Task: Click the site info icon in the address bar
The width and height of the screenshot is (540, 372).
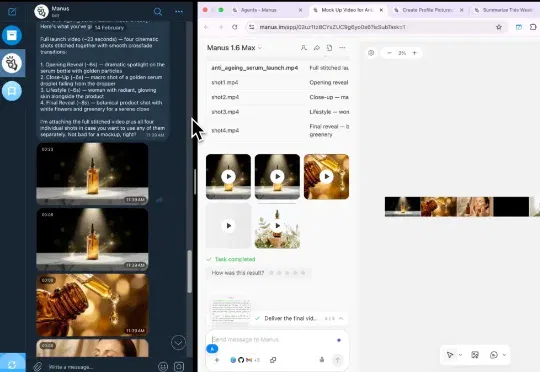Action: click(251, 27)
